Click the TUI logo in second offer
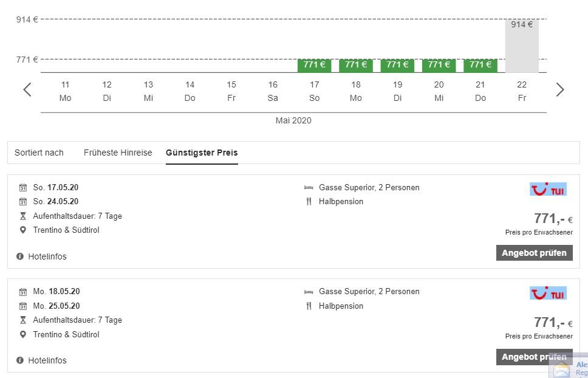588x378 pixels. 548,294
